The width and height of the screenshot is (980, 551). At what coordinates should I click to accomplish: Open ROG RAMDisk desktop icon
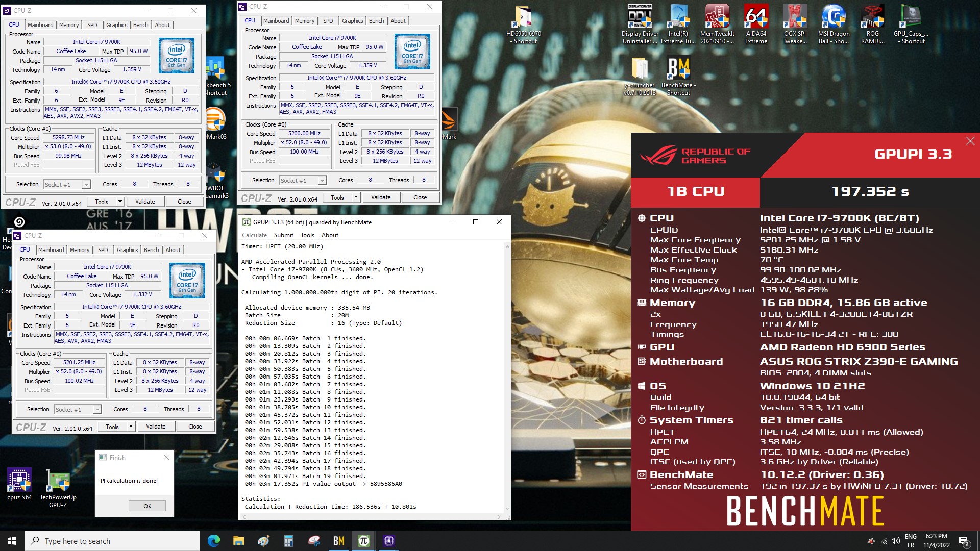tap(872, 24)
